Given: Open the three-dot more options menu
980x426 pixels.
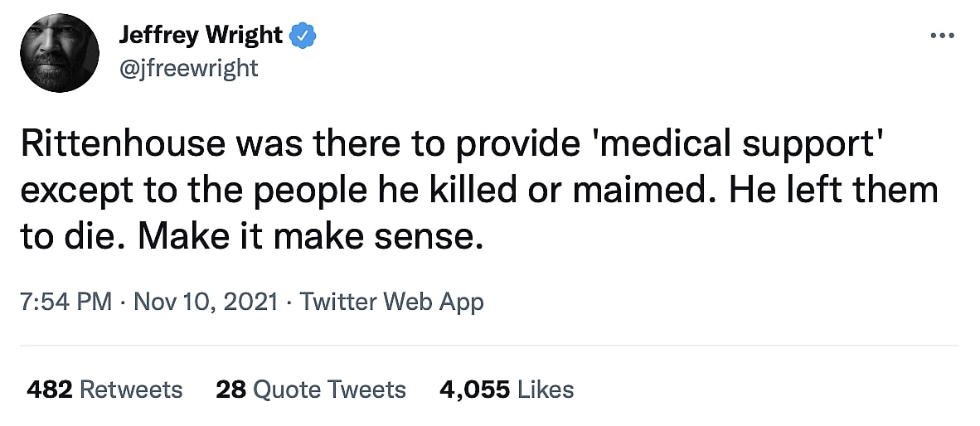Looking at the screenshot, I should click(944, 36).
